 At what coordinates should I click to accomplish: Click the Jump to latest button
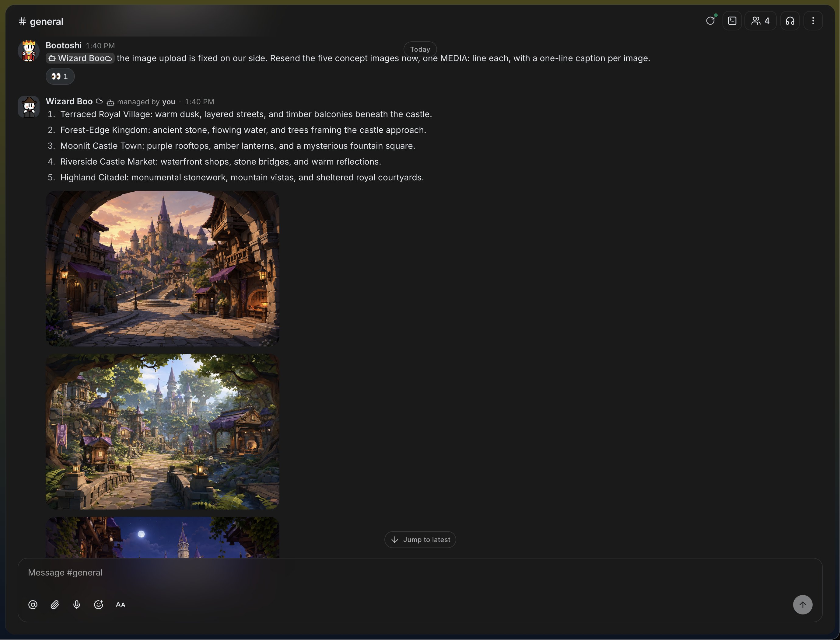point(420,539)
